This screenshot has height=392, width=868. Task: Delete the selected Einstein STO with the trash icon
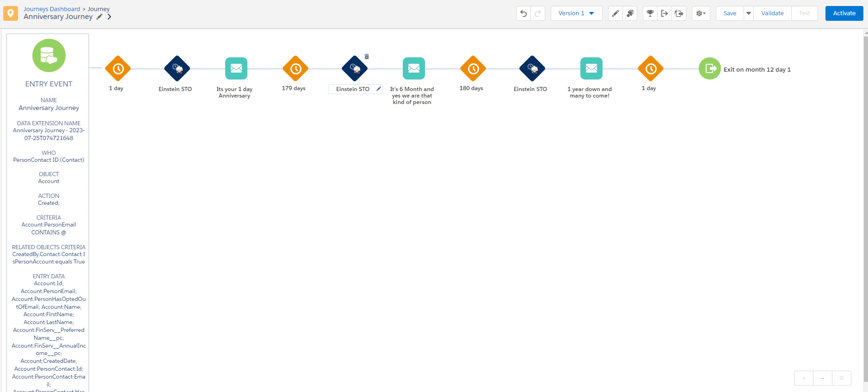click(x=367, y=56)
